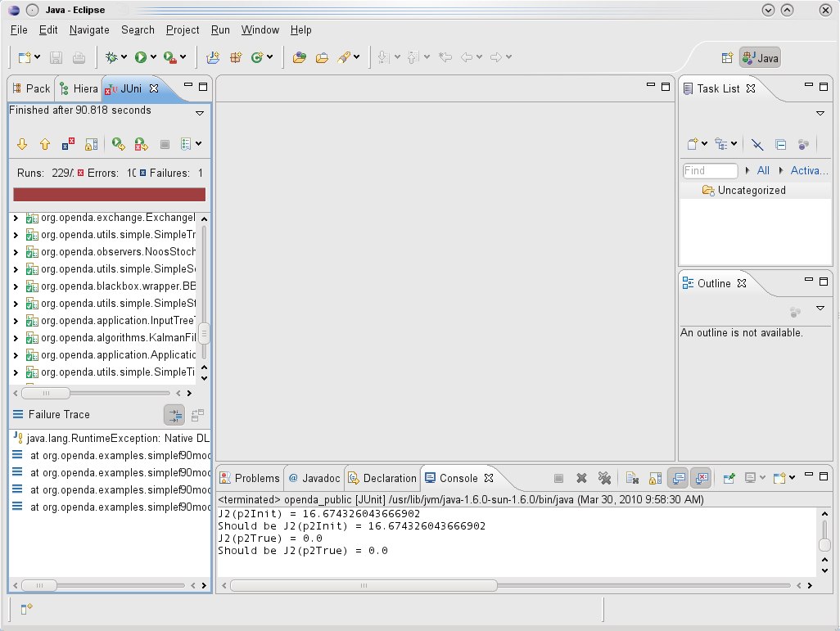Toggle show failures only in JUnit view
Screen dimensions: 840x631
[x=68, y=144]
